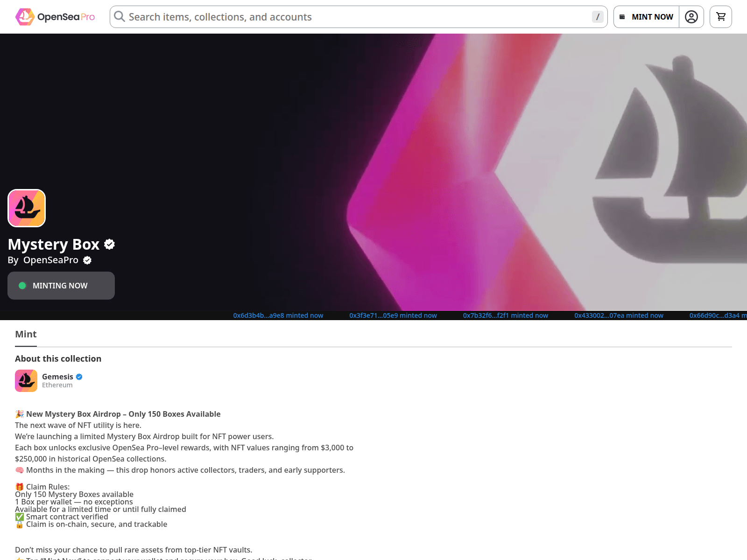Open 0x6d3b4b...a9e8 minted now link
This screenshot has width=747, height=560.
point(278,315)
